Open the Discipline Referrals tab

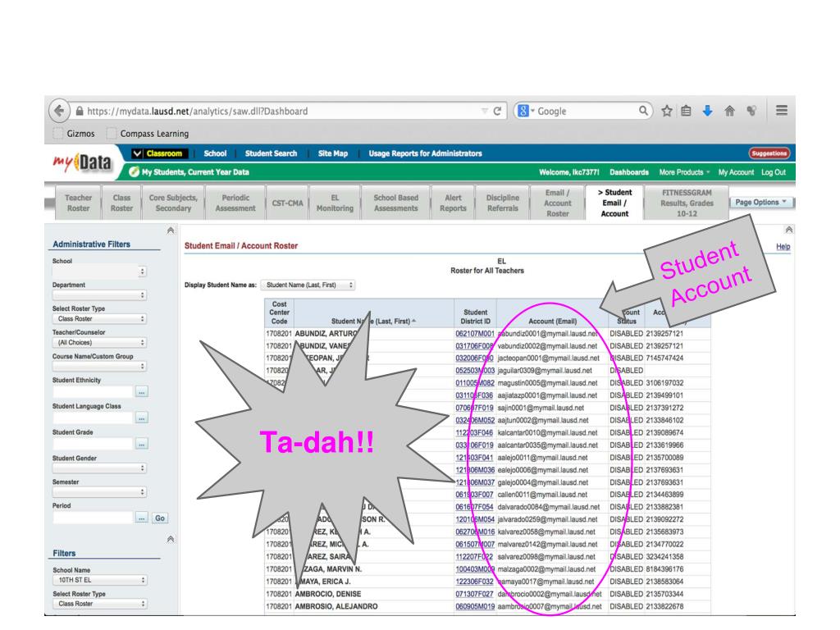[x=503, y=203]
